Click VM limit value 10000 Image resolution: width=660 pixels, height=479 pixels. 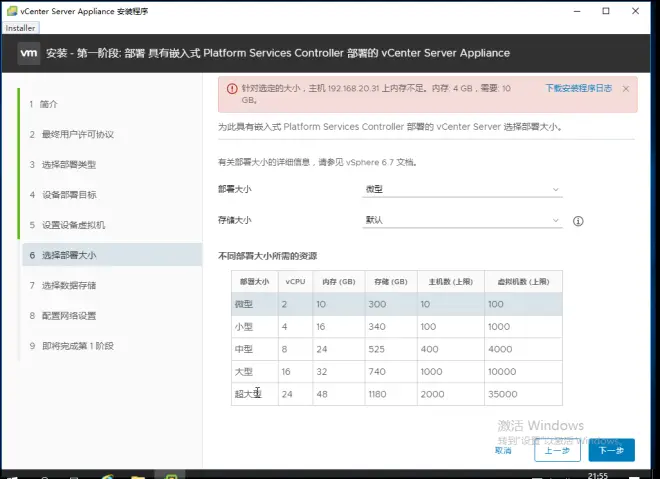(x=502, y=372)
